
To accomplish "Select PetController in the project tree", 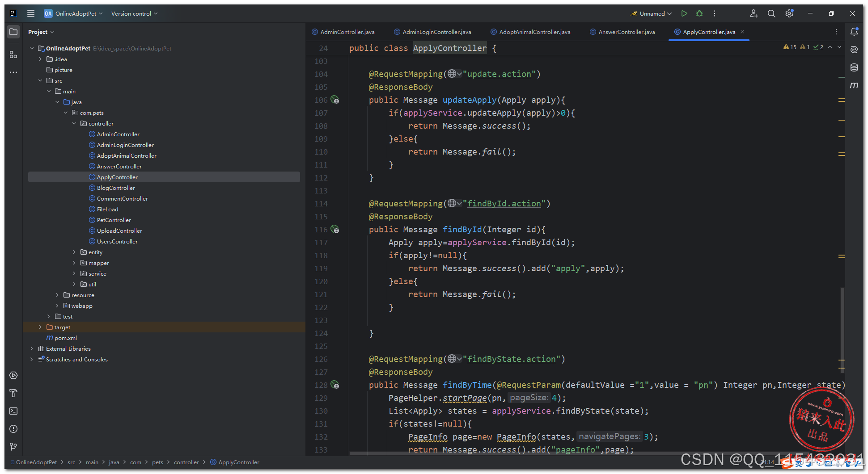I will (x=114, y=220).
